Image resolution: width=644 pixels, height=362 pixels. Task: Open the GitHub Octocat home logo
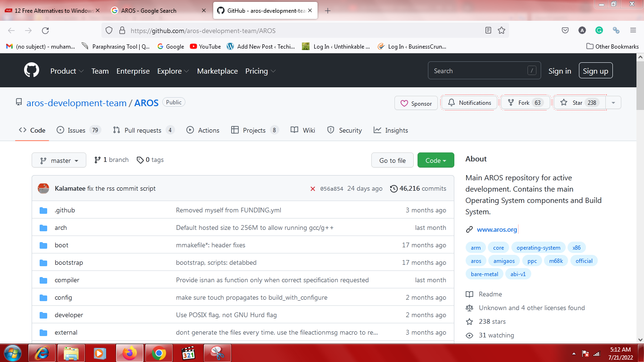32,71
